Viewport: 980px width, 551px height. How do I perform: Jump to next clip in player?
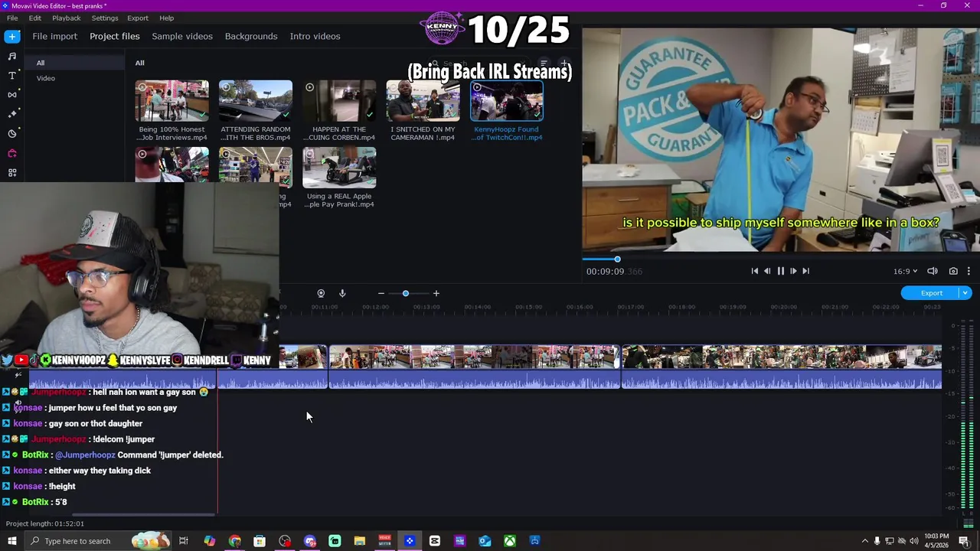tap(805, 271)
